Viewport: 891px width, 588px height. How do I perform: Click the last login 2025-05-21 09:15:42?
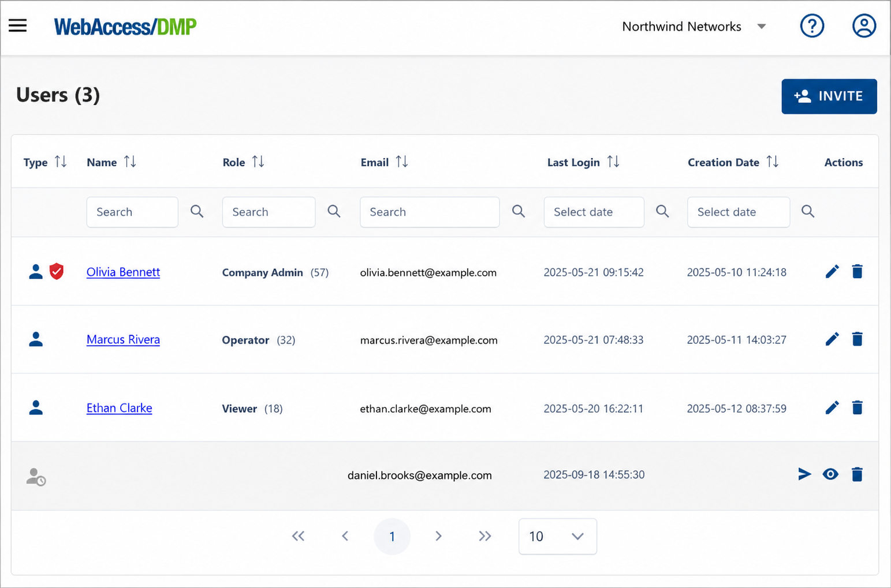tap(594, 272)
